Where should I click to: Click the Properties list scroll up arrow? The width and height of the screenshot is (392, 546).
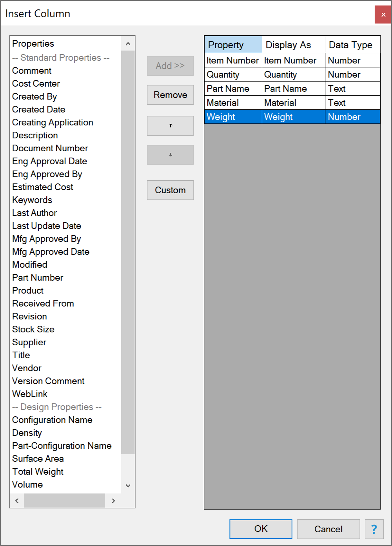pyautogui.click(x=128, y=44)
